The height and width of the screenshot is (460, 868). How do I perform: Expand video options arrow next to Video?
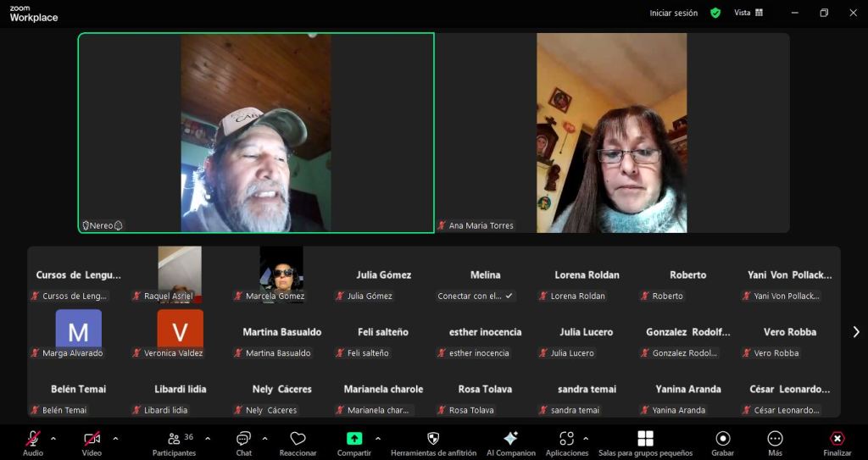pyautogui.click(x=115, y=438)
